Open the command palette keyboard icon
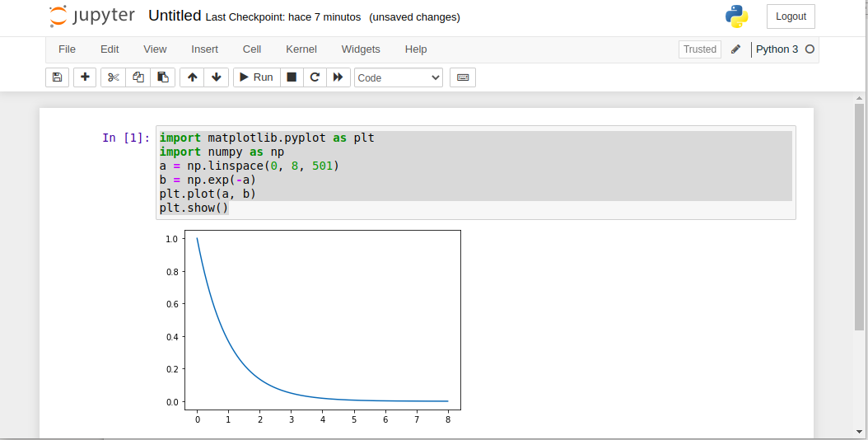The height and width of the screenshot is (440, 868). click(463, 77)
